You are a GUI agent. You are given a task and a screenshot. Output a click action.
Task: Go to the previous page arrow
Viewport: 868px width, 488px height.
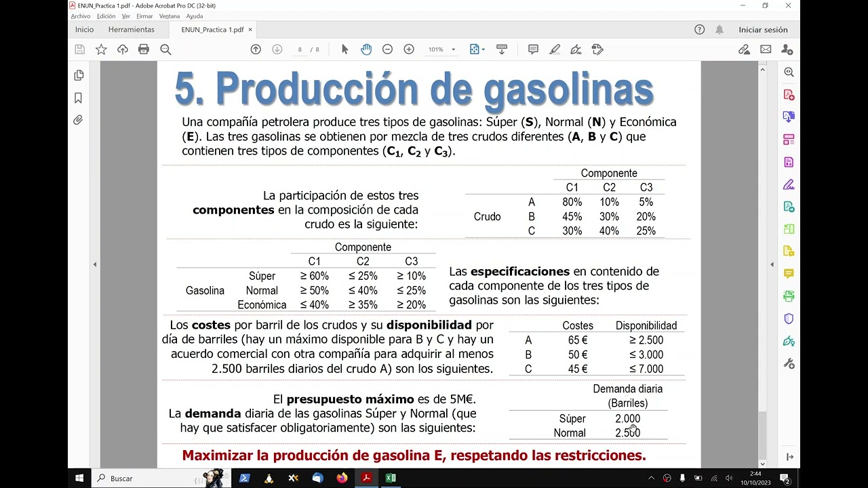[256, 49]
